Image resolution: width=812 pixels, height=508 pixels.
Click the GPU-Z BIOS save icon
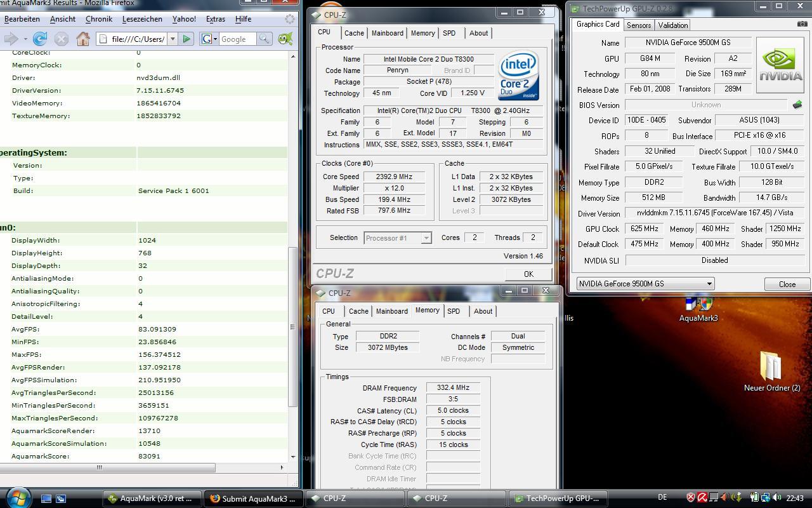pos(797,104)
